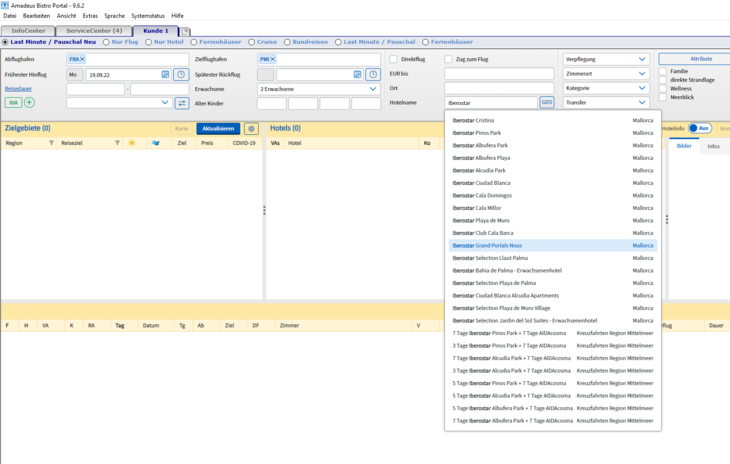
Task: Open the Hilfe menu
Action: (177, 16)
